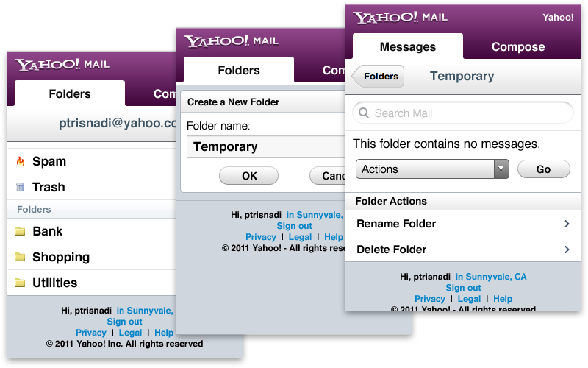Open the Bank folder
The width and height of the screenshot is (588, 368).
click(x=92, y=231)
